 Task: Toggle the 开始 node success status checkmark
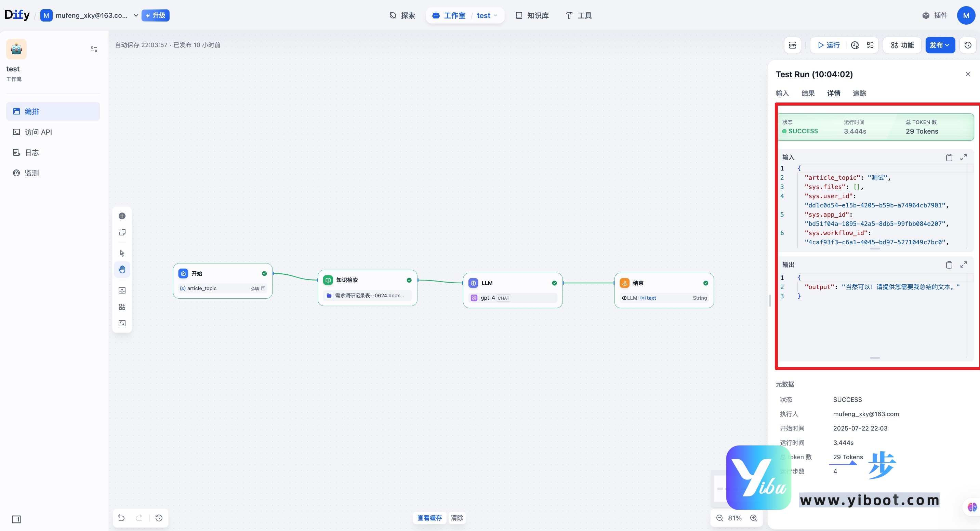point(264,273)
